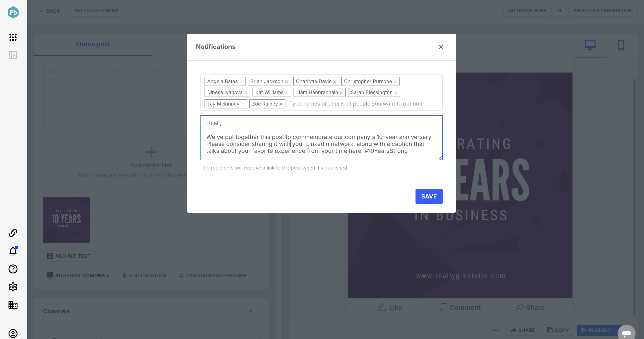
Task: Click Comment icon in post preview
Action: pos(443,307)
